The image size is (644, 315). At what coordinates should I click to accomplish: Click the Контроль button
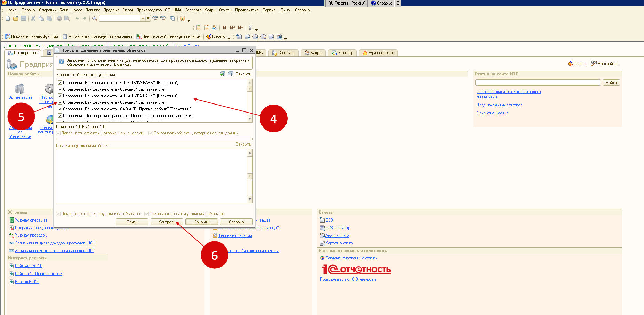click(x=167, y=222)
